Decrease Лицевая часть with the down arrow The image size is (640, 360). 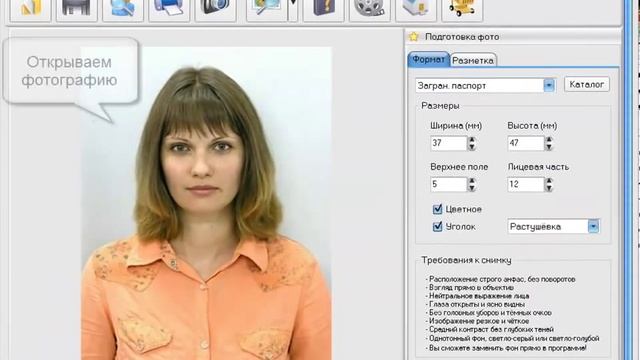point(549,188)
